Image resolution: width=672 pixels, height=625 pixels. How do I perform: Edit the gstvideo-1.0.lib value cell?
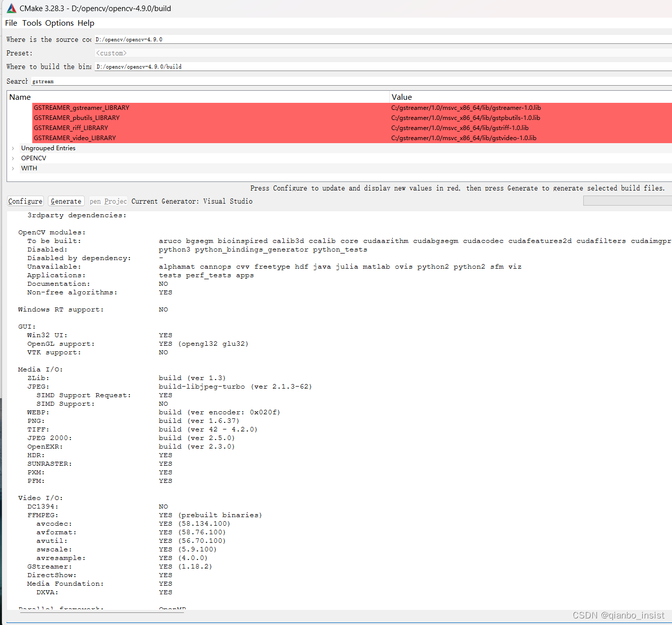click(x=531, y=138)
